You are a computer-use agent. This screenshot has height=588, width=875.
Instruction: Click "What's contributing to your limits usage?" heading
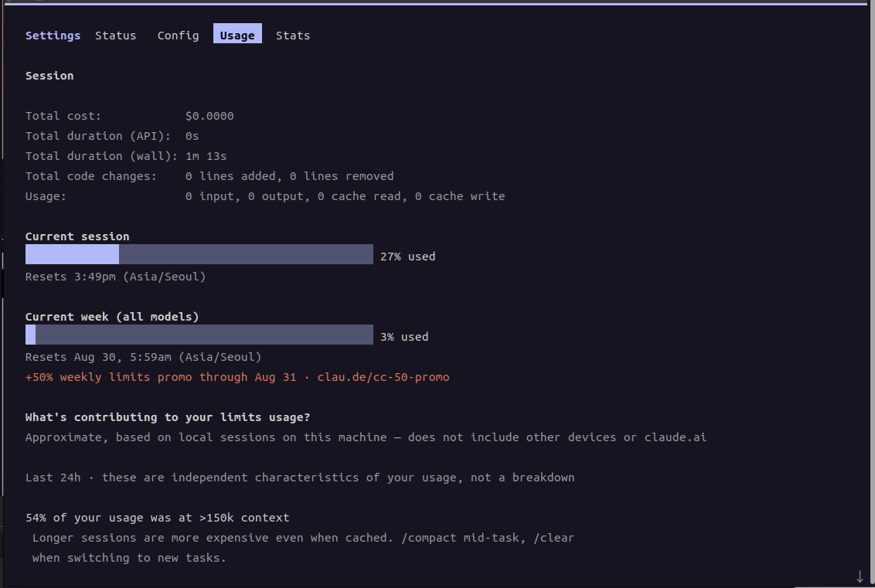(168, 417)
